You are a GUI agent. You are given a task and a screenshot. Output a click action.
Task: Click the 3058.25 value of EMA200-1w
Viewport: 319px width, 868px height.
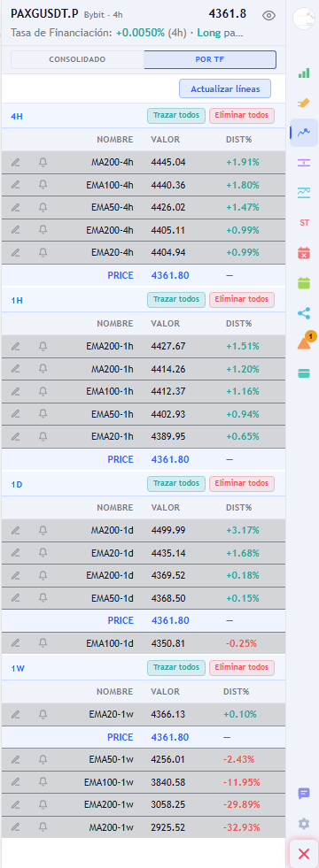click(x=168, y=805)
